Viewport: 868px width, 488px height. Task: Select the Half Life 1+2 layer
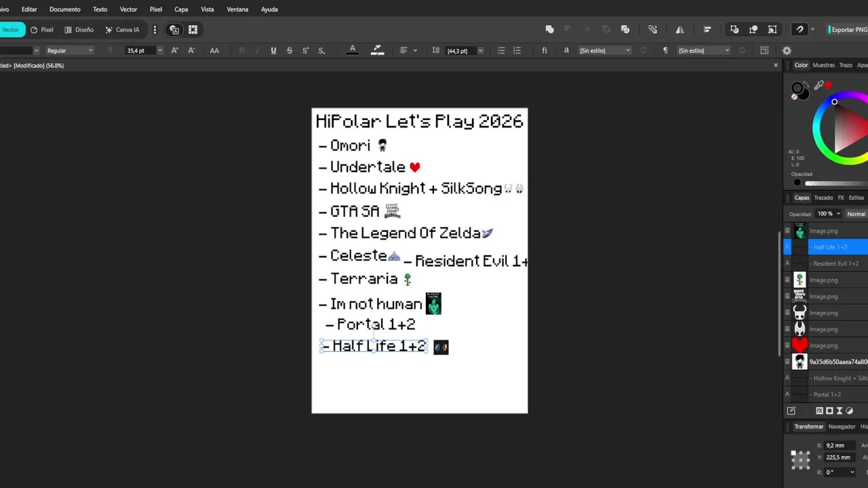click(826, 247)
